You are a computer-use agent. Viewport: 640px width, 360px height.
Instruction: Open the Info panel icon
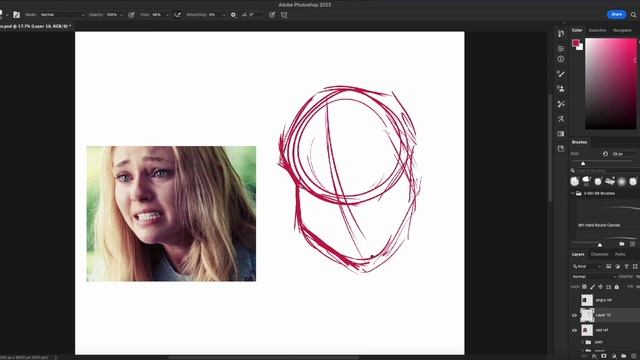561,59
